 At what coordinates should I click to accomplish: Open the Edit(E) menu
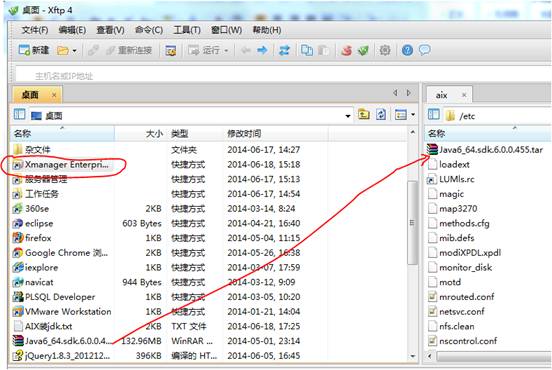click(x=72, y=30)
